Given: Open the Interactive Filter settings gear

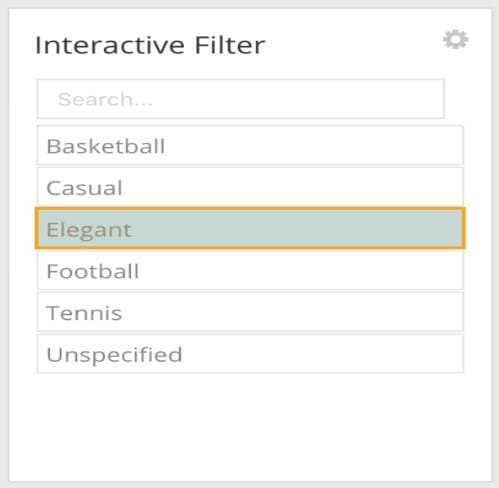Looking at the screenshot, I should 455,39.
